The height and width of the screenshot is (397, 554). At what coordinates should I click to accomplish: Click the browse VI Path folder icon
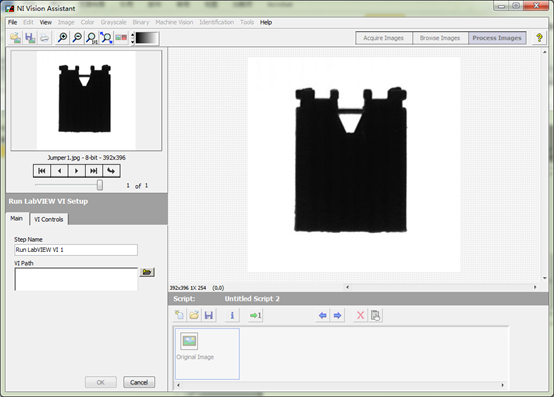(x=147, y=272)
